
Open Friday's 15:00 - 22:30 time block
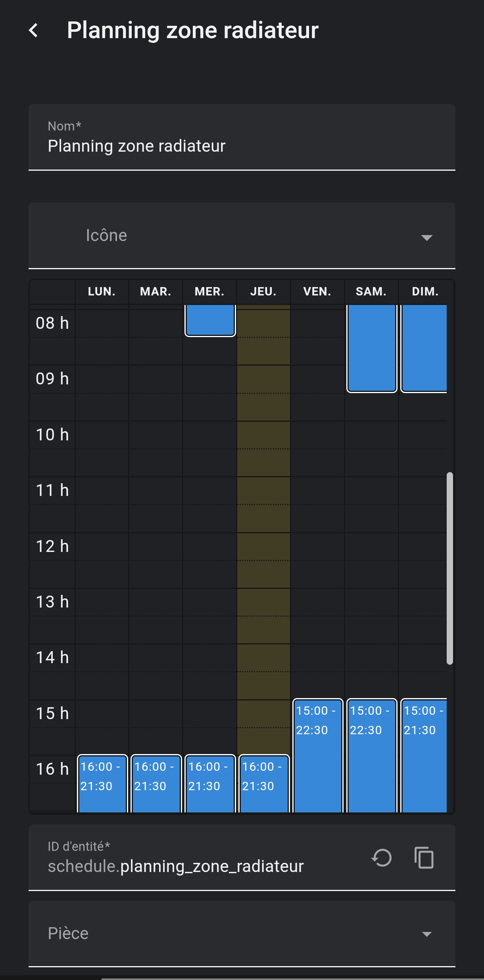(317, 754)
